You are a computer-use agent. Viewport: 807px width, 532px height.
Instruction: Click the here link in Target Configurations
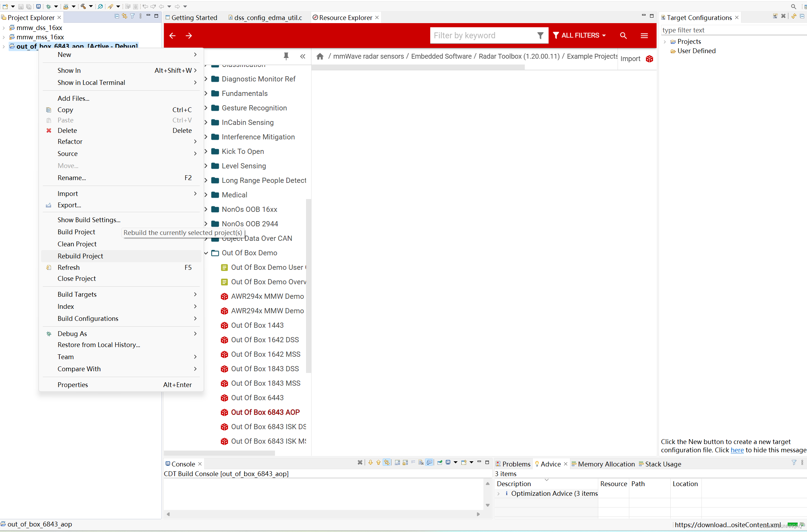pyautogui.click(x=737, y=450)
